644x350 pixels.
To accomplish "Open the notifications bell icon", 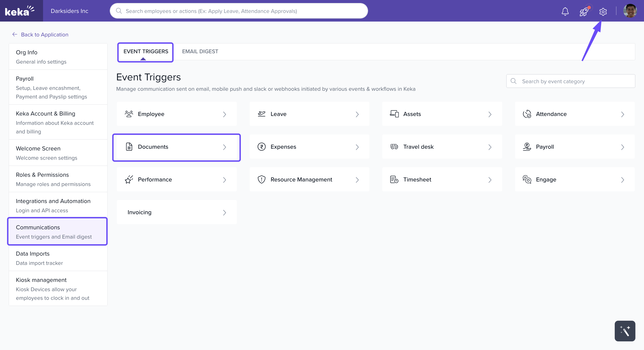I will point(565,11).
